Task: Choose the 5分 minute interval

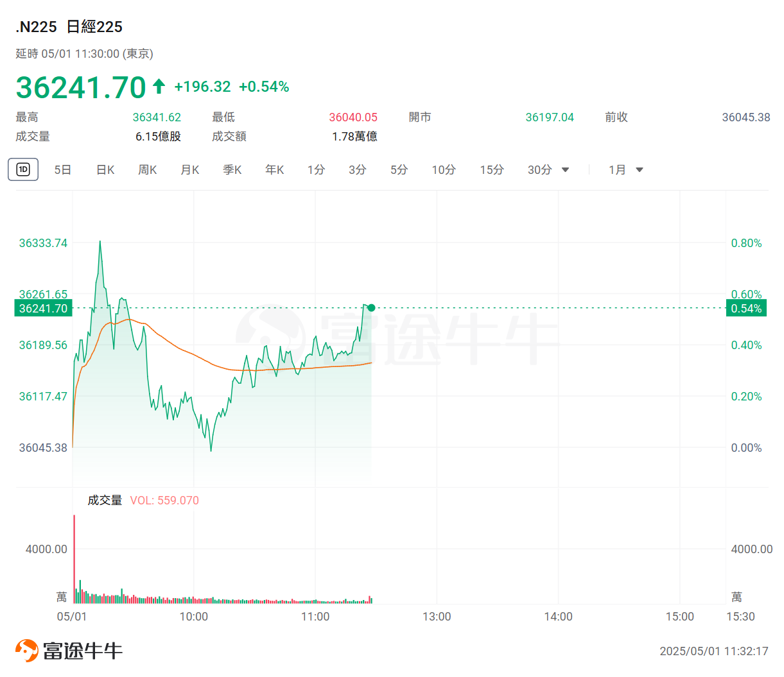Action: [399, 170]
